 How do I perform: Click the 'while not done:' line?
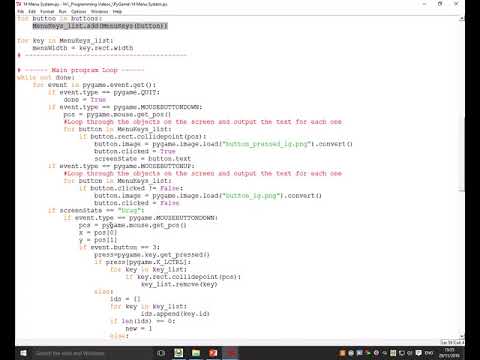coord(46,77)
